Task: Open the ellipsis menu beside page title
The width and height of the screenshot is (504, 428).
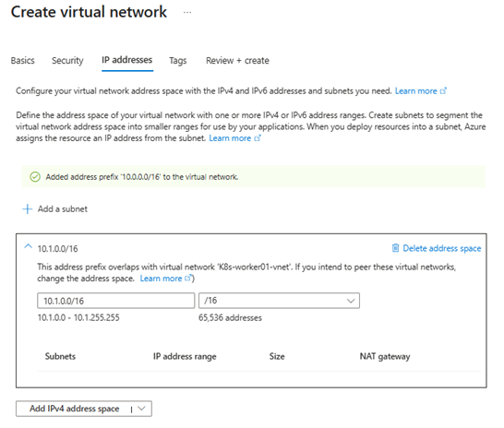Action: pos(187,13)
